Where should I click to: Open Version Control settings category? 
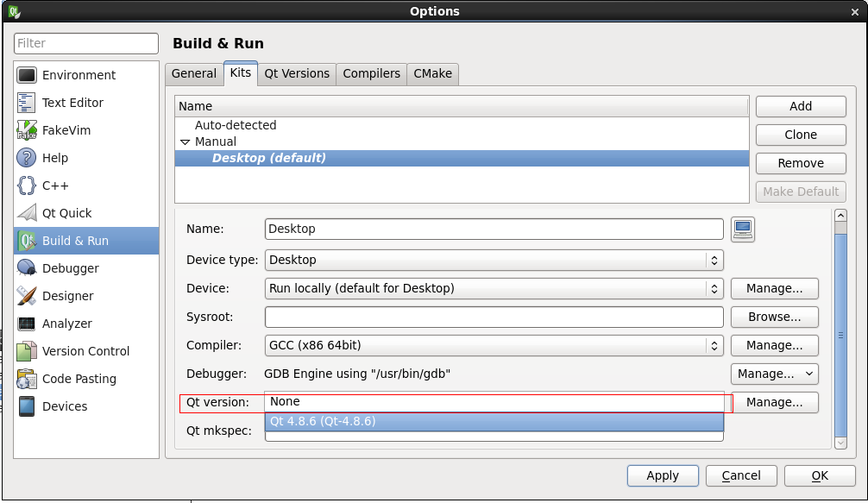(x=85, y=351)
